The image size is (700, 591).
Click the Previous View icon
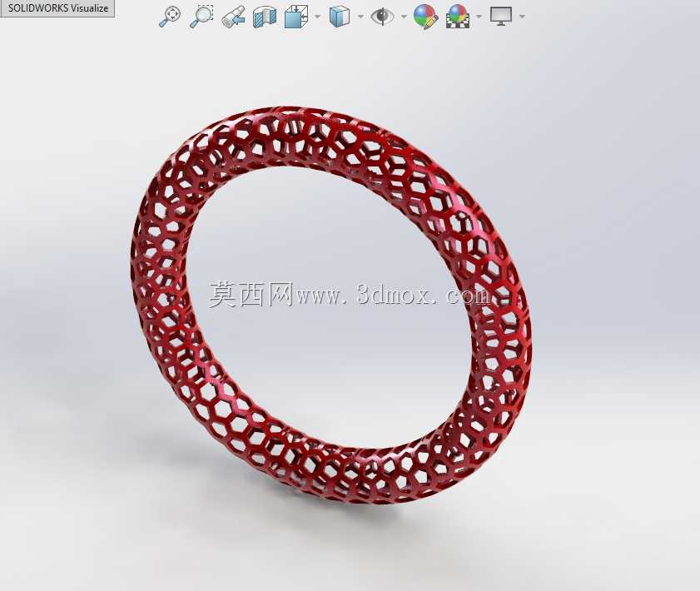tap(234, 17)
